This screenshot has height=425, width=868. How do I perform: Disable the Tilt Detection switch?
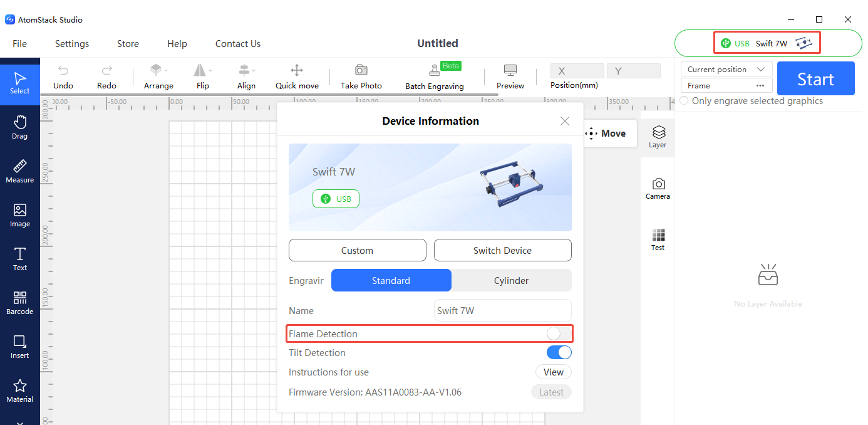pyautogui.click(x=559, y=352)
